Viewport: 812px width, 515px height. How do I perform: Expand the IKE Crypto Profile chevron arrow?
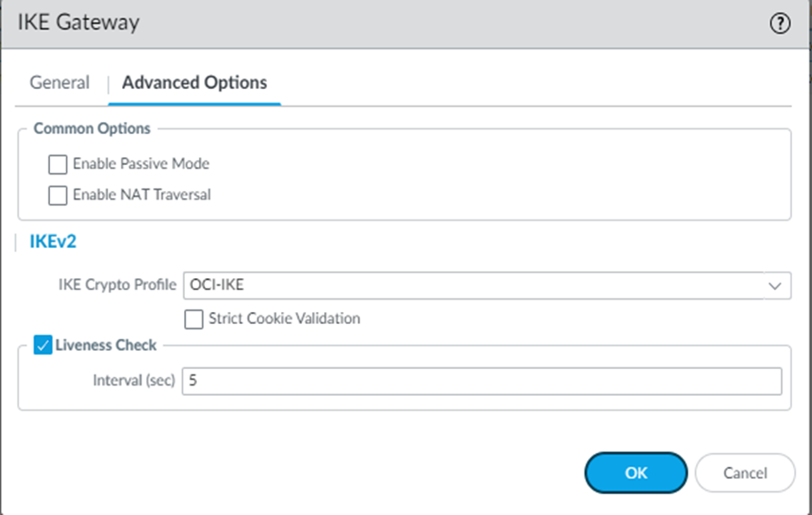coord(773,285)
